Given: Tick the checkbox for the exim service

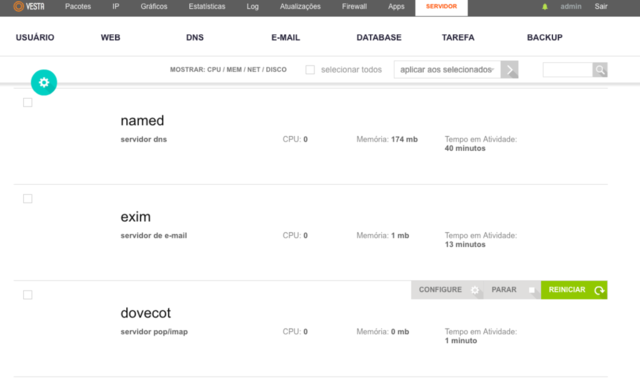Looking at the screenshot, I should point(28,199).
